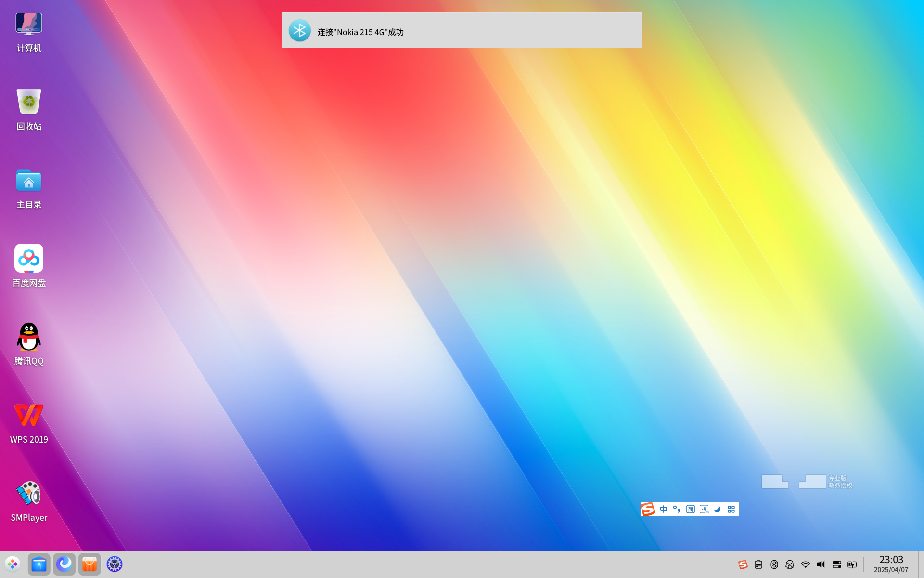
Task: Launch WPS 2019 from the desktop
Action: click(x=29, y=423)
